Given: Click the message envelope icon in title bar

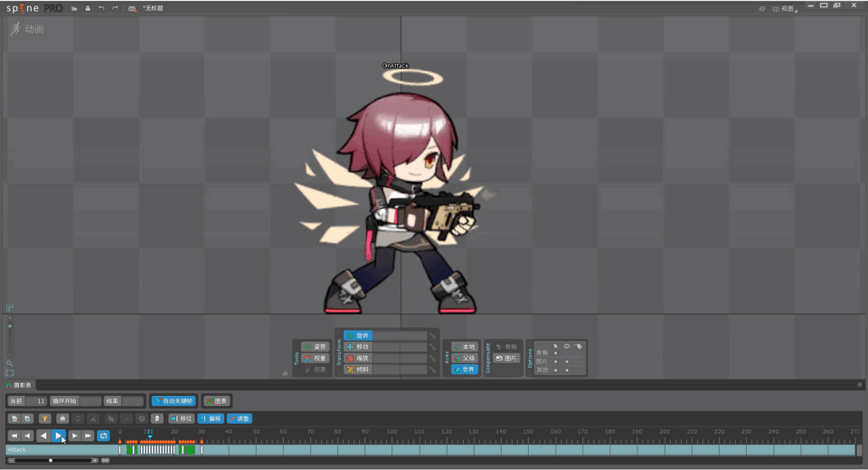Looking at the screenshot, I should click(132, 8).
